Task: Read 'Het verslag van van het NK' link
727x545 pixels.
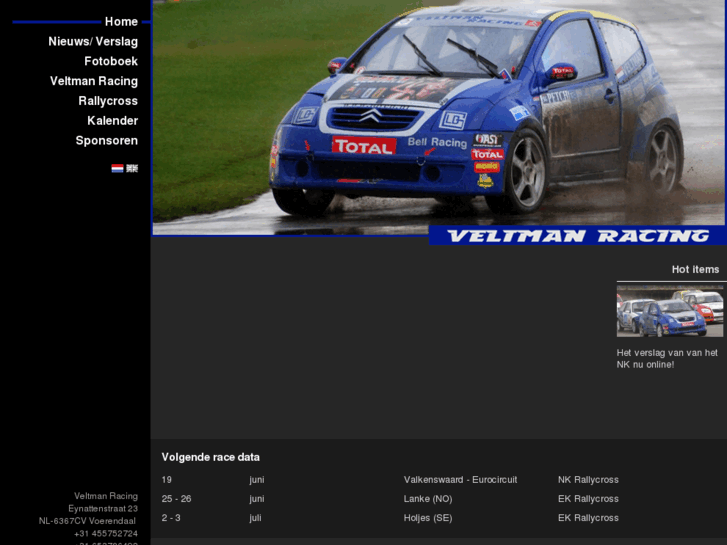Action: 667,359
